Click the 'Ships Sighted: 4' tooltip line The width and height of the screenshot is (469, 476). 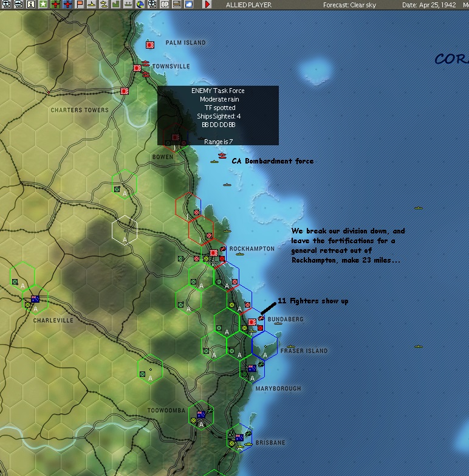(x=219, y=116)
